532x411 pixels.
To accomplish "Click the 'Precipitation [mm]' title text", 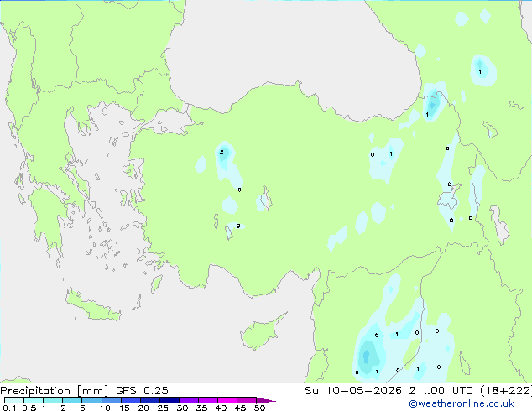I will point(55,391).
